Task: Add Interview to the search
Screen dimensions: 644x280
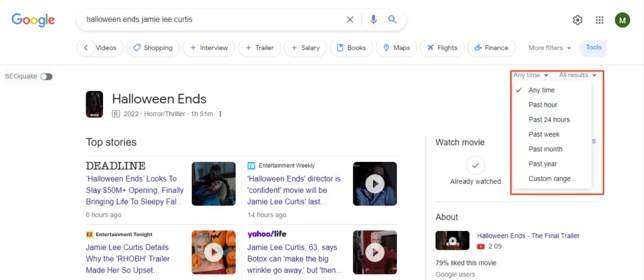Action: pos(209,48)
